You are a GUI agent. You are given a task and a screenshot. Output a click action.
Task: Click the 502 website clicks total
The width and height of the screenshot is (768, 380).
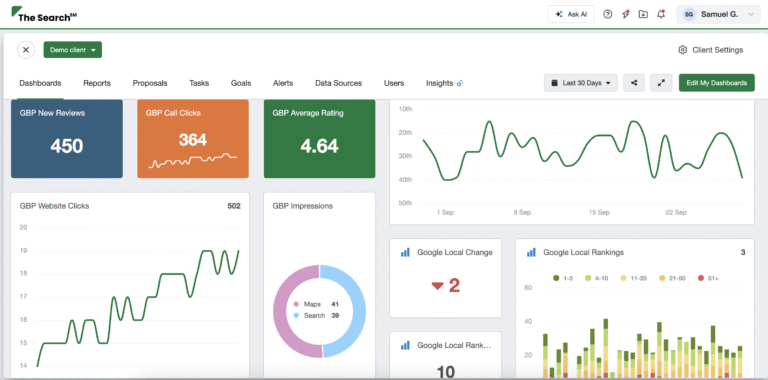234,206
